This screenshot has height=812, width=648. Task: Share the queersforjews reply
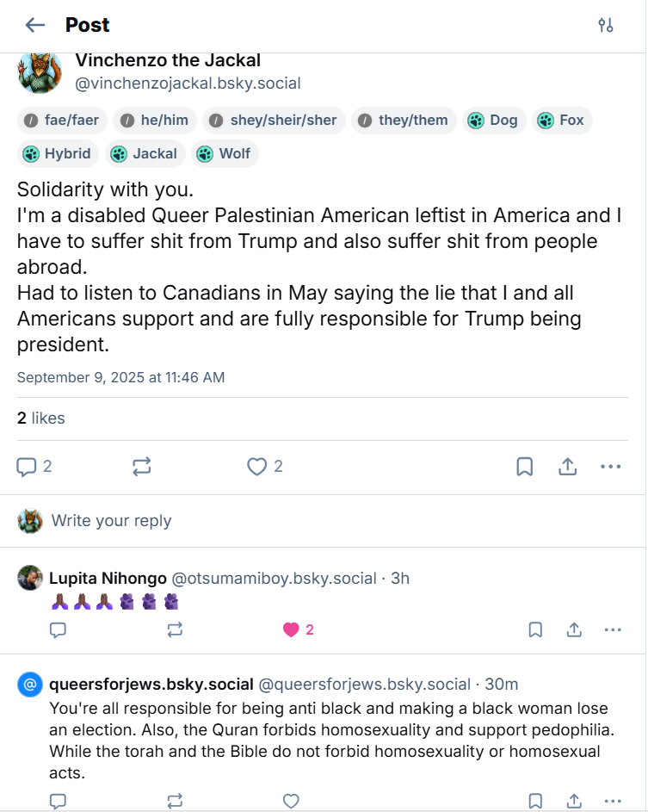click(x=574, y=801)
